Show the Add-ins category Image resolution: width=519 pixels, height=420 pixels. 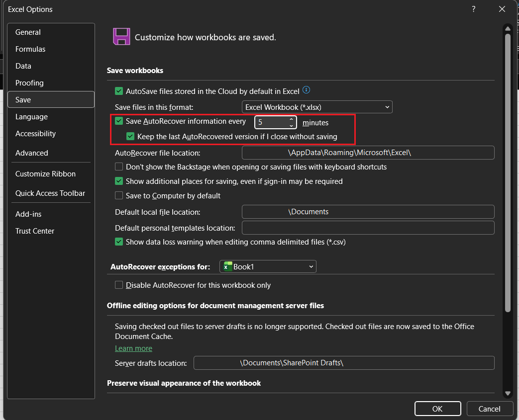point(51,214)
